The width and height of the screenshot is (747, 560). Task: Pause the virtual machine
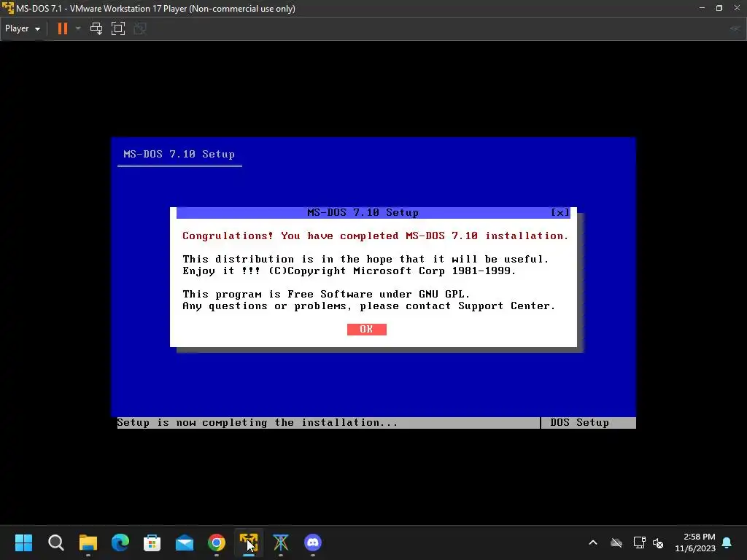tap(63, 28)
